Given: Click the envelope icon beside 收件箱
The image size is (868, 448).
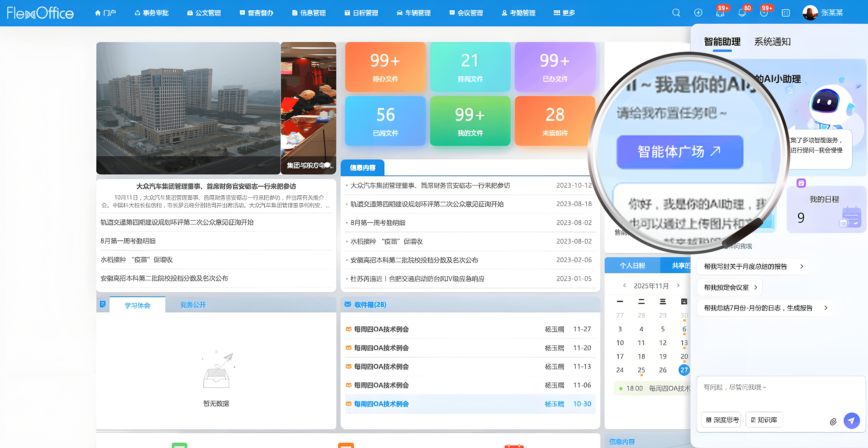Looking at the screenshot, I should coord(347,304).
